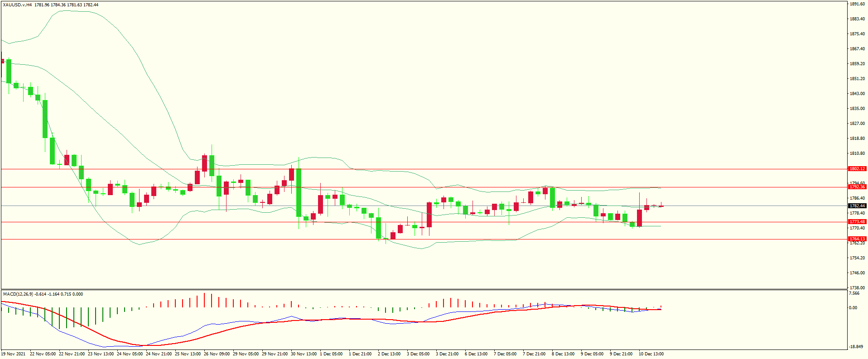Click the XAUUSD.v,H4 chart title
Viewport: 868px width, 359px height.
point(17,5)
